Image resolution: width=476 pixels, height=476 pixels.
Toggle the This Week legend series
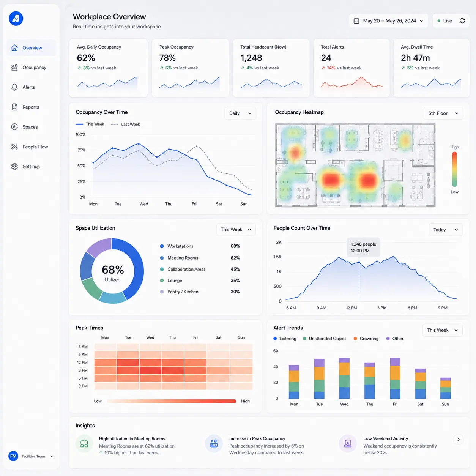click(x=90, y=124)
